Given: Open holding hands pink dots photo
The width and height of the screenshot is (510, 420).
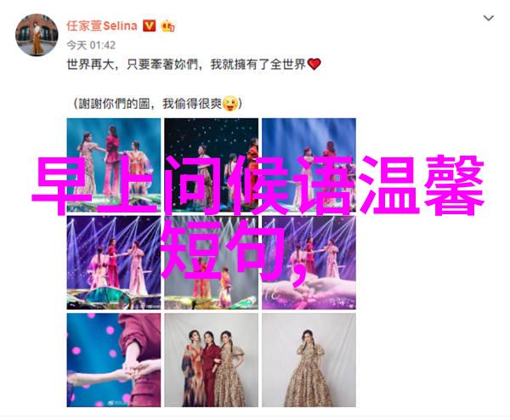Looking at the screenshot, I should [x=114, y=360].
